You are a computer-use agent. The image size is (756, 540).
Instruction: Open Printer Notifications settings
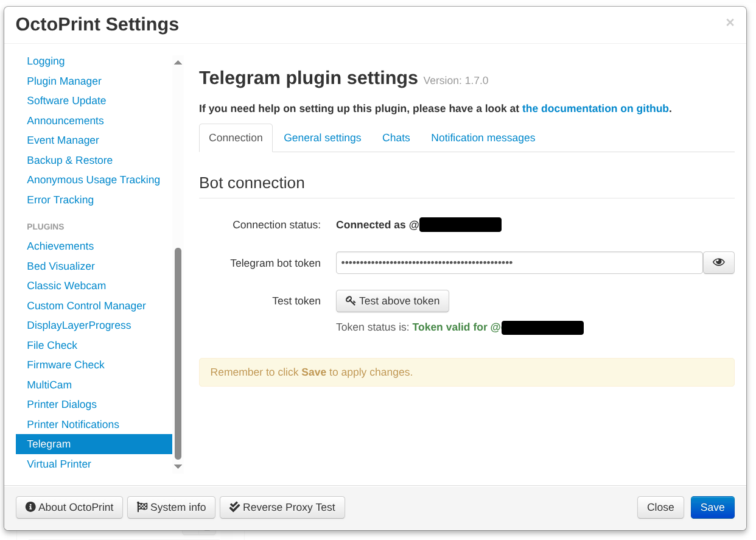coord(73,424)
